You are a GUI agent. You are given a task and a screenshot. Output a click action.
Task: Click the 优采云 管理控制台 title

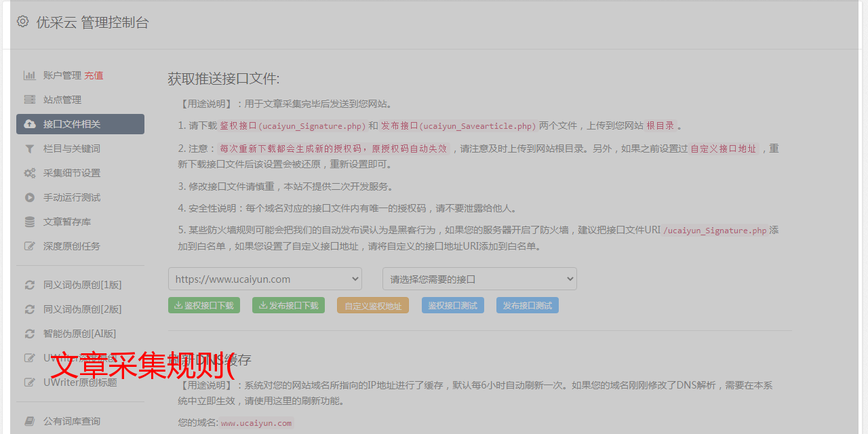pos(92,22)
